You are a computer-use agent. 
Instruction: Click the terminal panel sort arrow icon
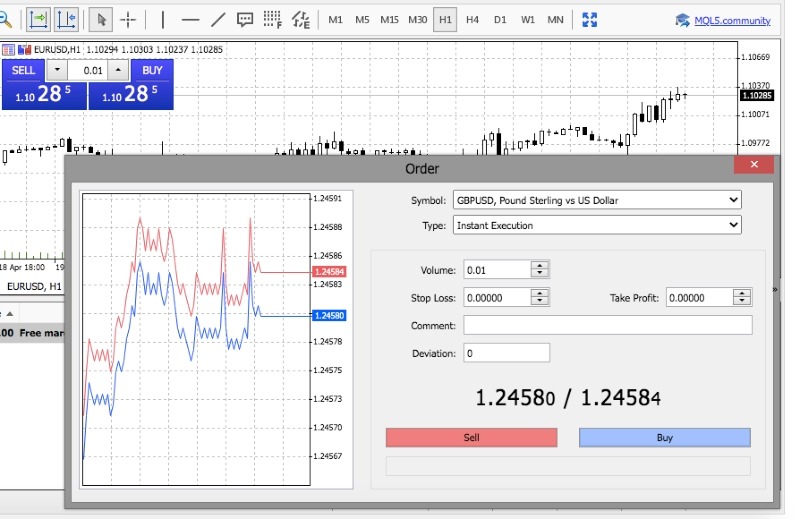[9, 313]
